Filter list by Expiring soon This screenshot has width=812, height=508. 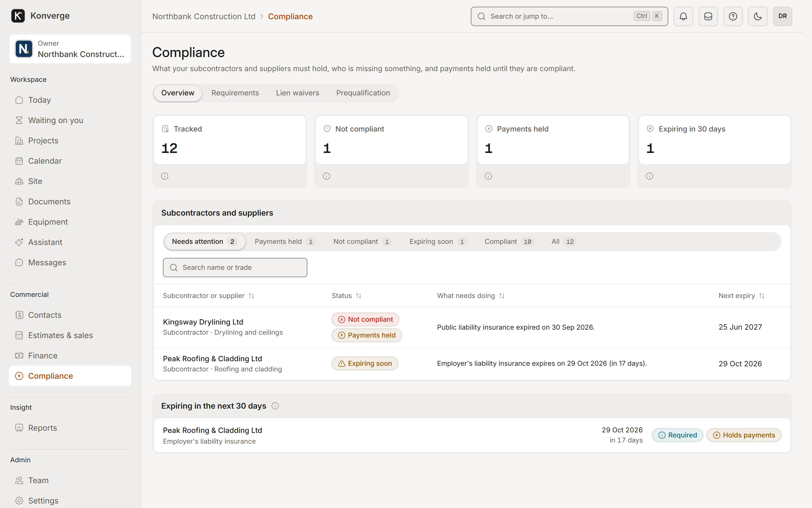pos(438,242)
